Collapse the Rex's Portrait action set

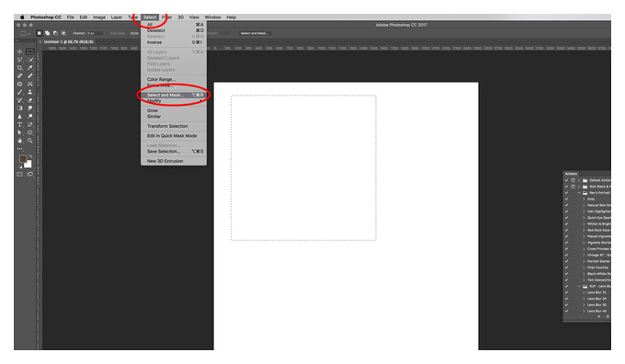(x=579, y=192)
